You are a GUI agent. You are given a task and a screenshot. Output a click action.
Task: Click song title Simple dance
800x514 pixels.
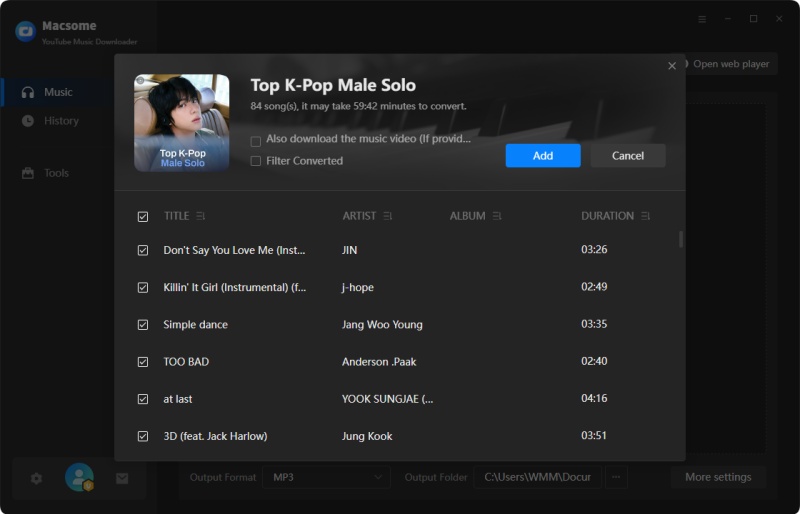[195, 325]
